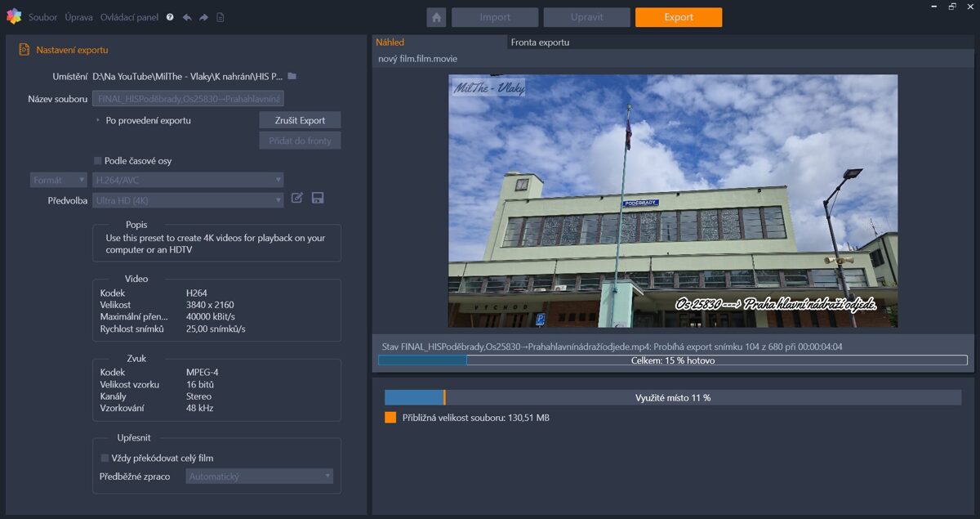Click the Home icon near Import button
The height and width of the screenshot is (519, 980).
pos(435,16)
